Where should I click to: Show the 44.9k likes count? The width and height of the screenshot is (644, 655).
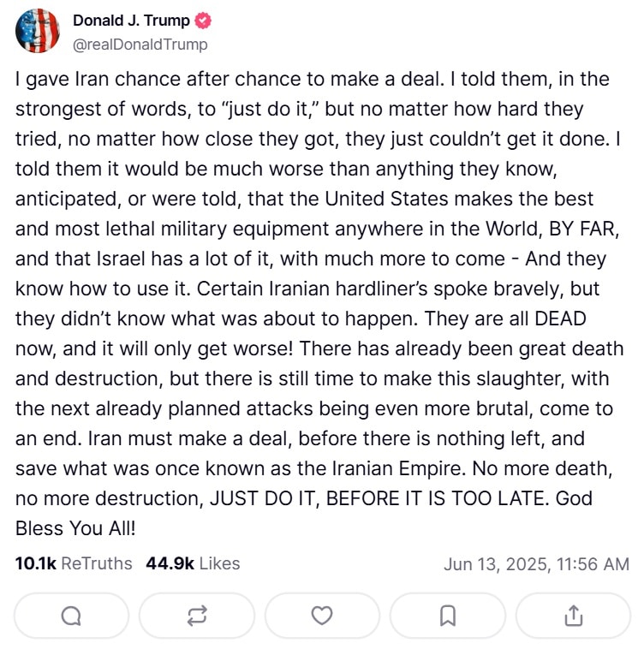tap(170, 563)
